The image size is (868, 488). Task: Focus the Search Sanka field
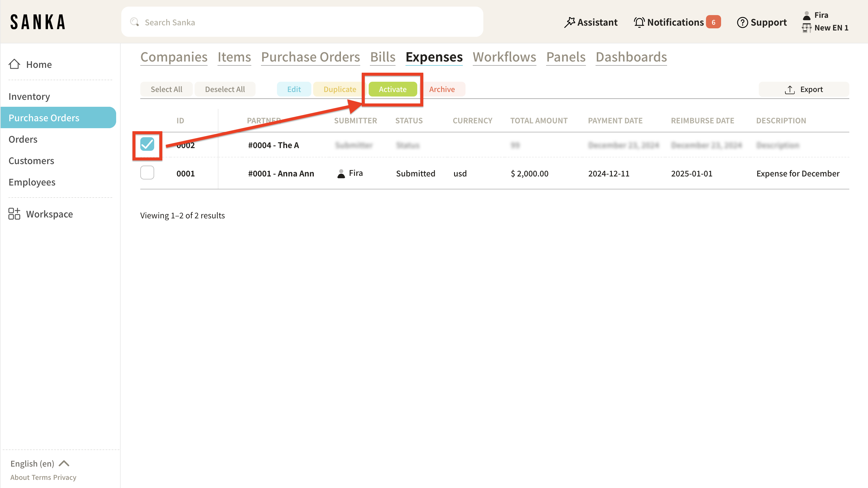click(303, 22)
